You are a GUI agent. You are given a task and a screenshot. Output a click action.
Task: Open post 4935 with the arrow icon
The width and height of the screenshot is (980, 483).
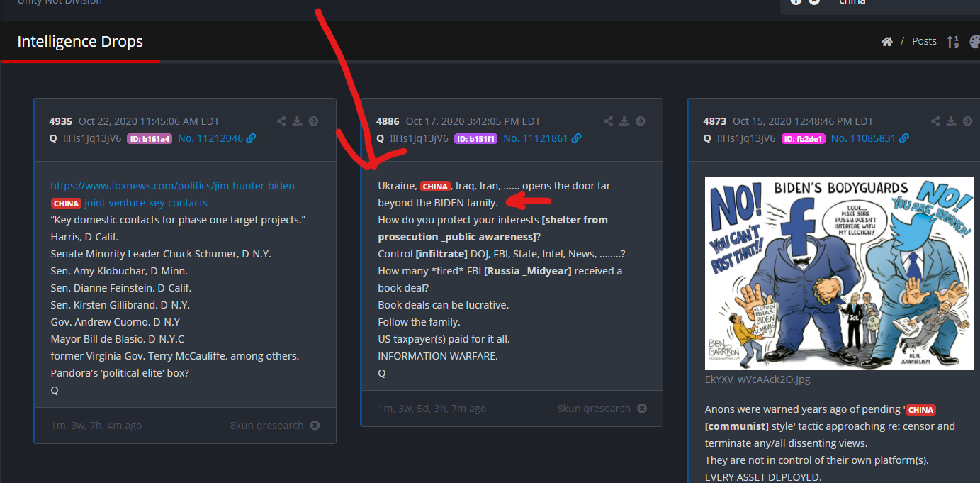point(313,121)
